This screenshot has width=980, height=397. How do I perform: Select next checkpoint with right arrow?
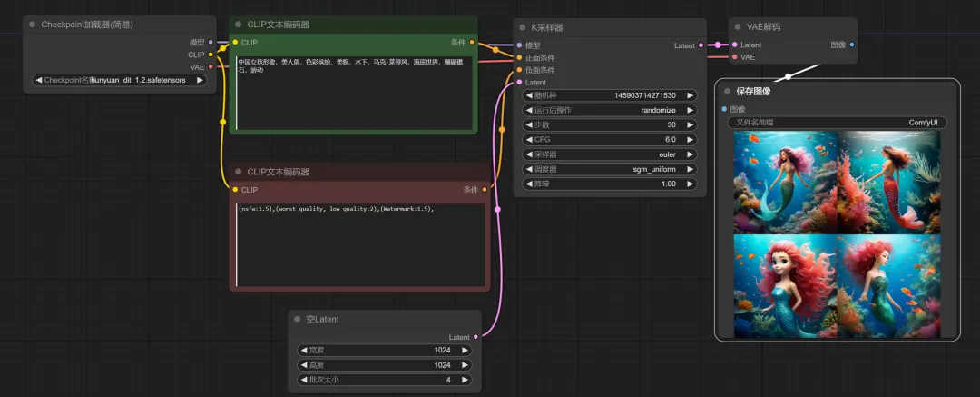(x=200, y=80)
